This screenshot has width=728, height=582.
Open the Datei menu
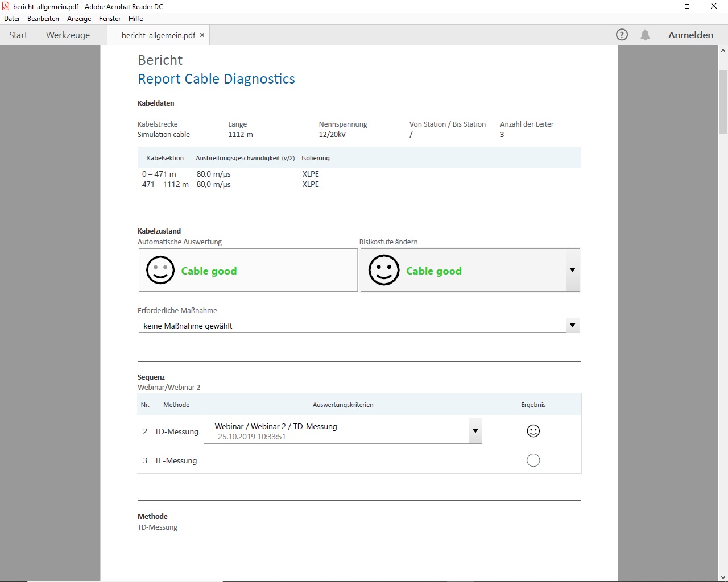pos(11,19)
